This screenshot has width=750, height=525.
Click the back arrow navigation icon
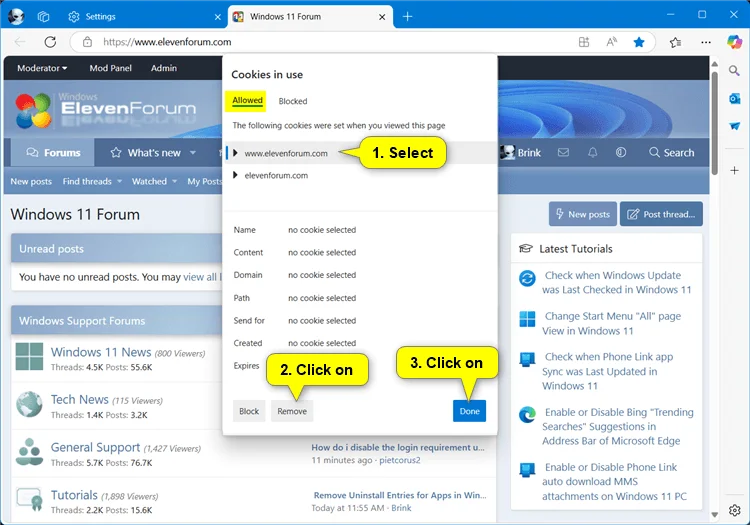20,42
